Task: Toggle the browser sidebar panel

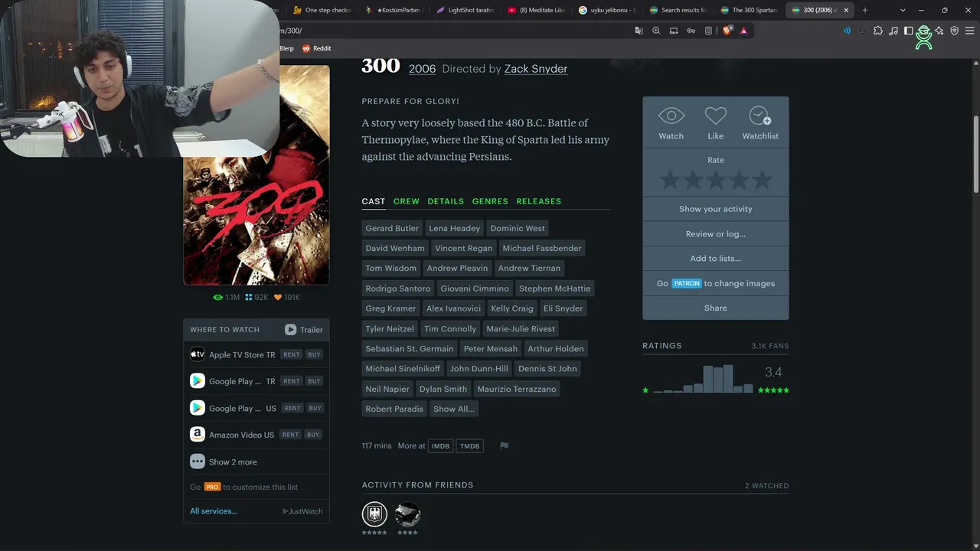Action: 908,31
